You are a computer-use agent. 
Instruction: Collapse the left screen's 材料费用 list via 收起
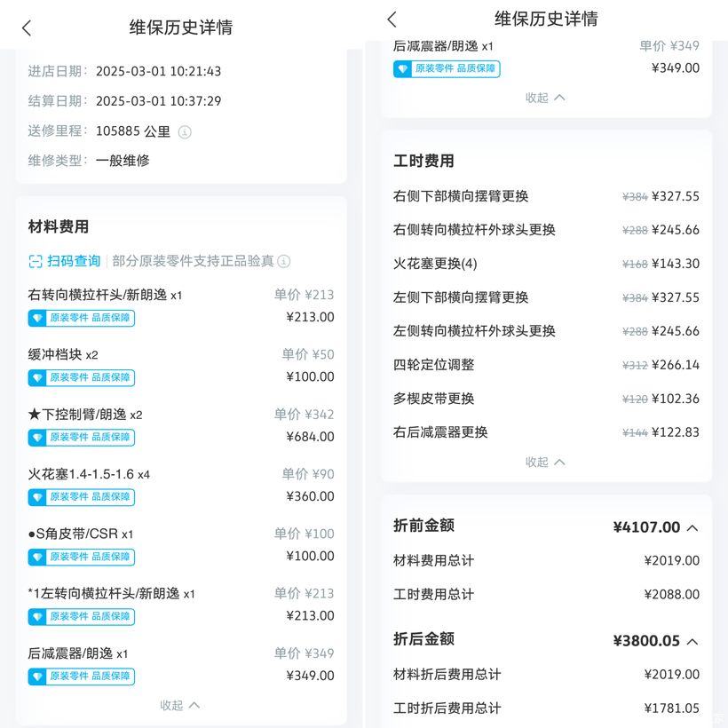click(x=180, y=705)
